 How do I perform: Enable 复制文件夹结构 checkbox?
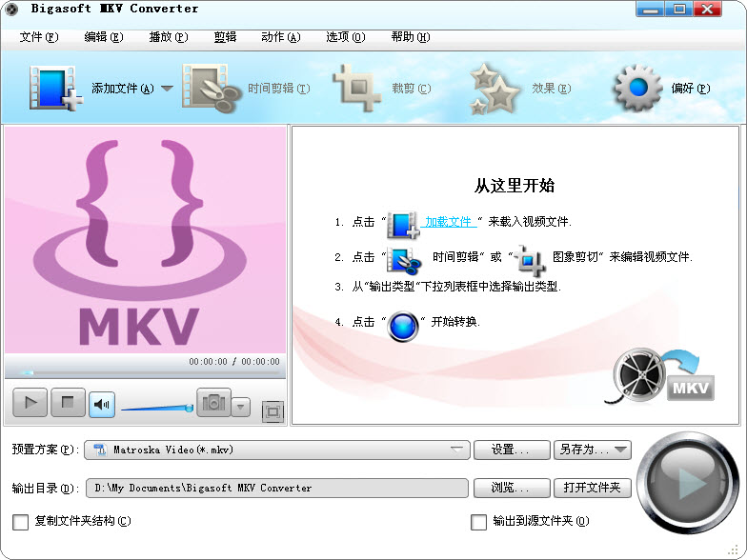click(x=21, y=522)
